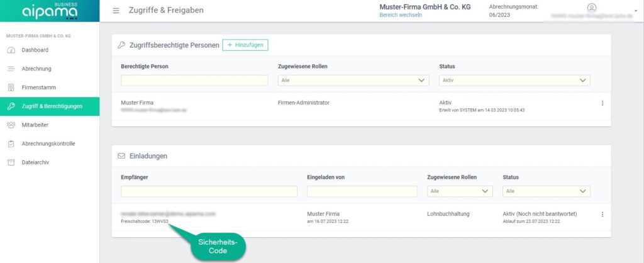Viewport: 644px width, 263px height.
Task: Click the 'Bereich wechseln' link
Action: [x=401, y=15]
